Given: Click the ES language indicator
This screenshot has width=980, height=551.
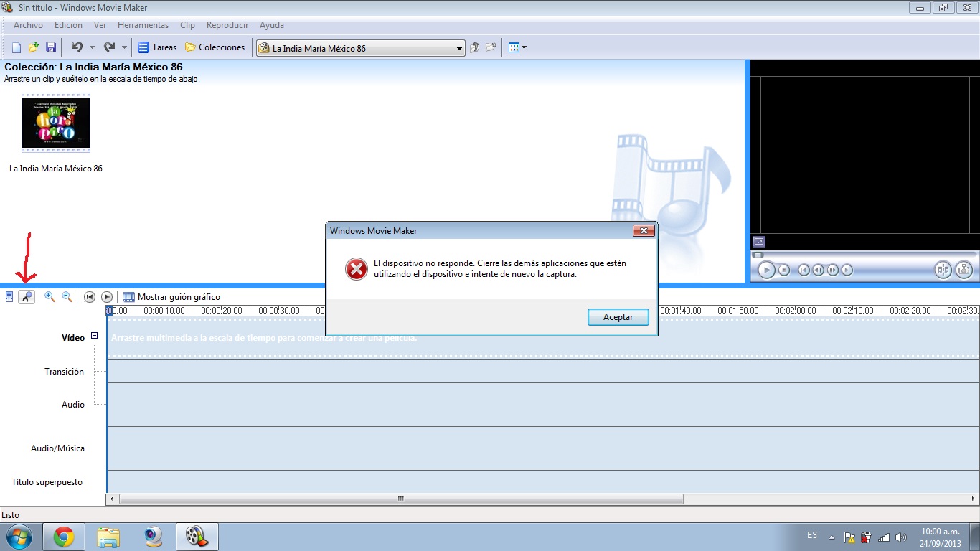Looking at the screenshot, I should click(x=812, y=535).
